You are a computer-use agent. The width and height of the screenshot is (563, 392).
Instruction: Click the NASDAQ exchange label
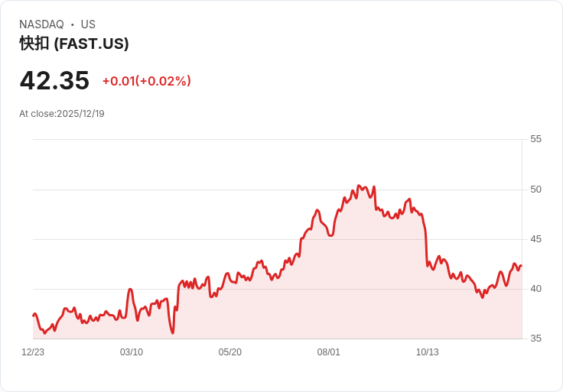[41, 24]
